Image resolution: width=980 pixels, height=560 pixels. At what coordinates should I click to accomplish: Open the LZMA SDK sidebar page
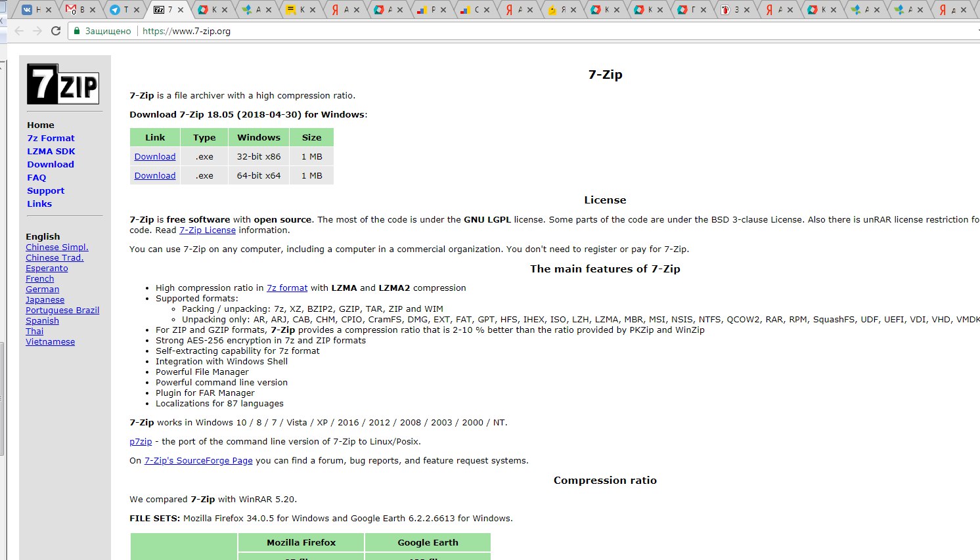coord(51,151)
